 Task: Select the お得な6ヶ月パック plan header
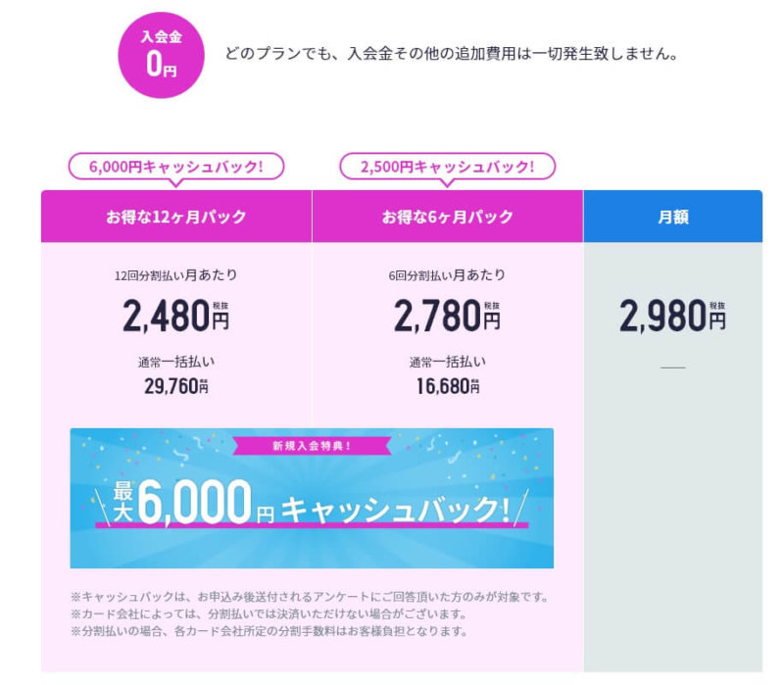(448, 217)
